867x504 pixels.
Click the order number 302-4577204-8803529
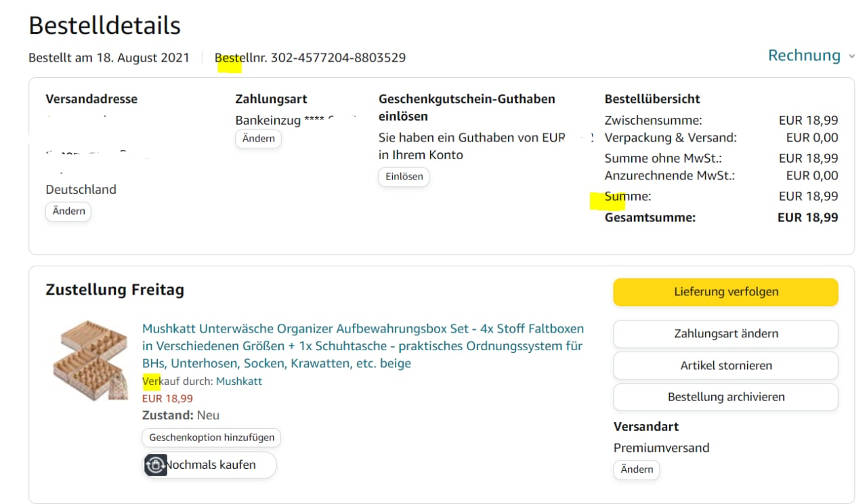click(338, 58)
